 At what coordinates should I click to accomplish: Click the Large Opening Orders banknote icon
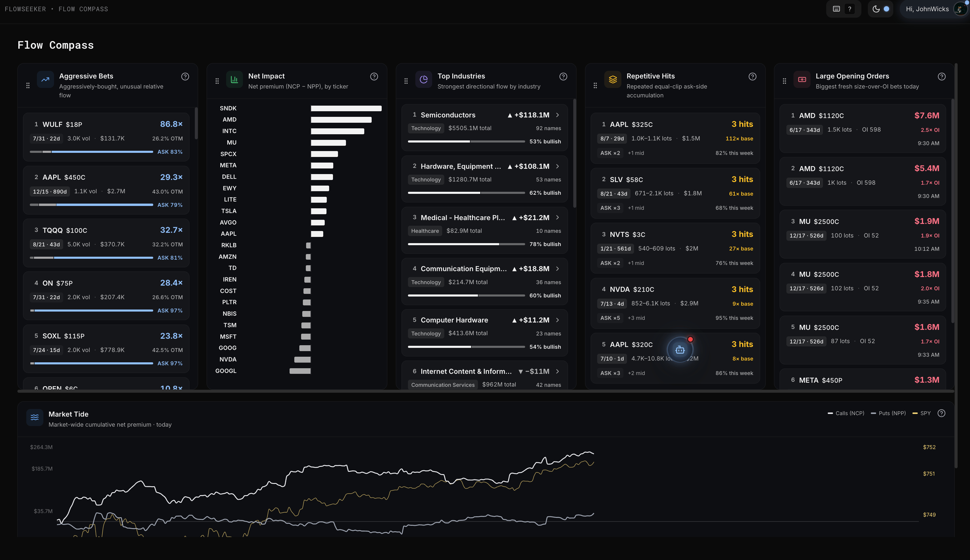point(802,80)
